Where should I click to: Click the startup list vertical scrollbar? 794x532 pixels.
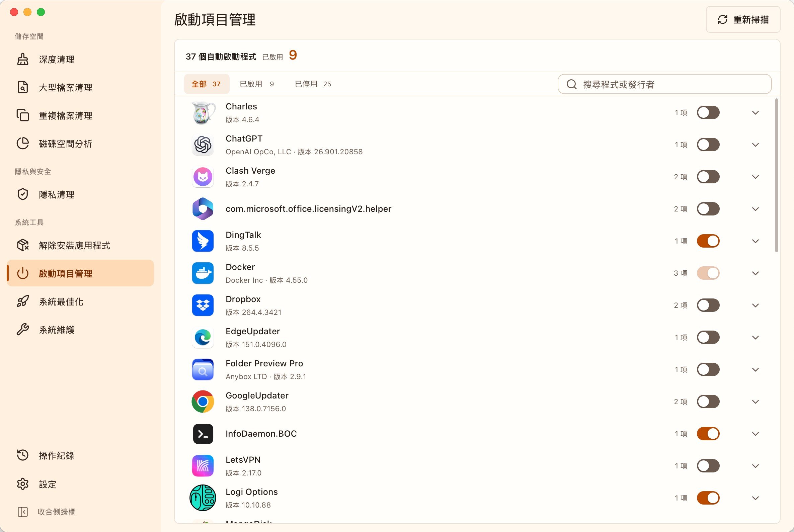click(777, 175)
